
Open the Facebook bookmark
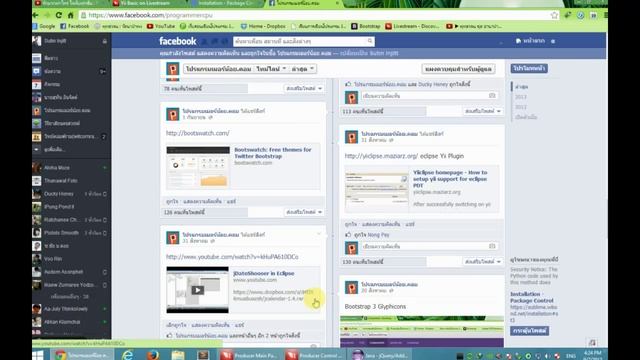(75, 26)
